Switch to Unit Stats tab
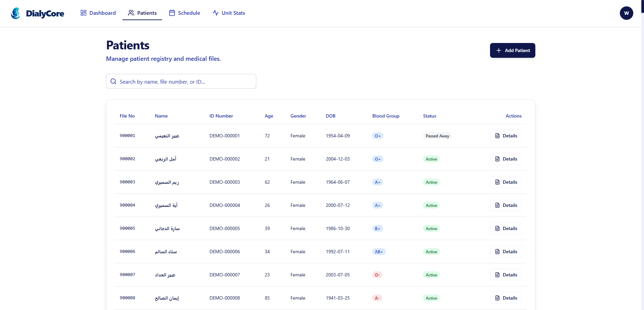 pos(229,13)
